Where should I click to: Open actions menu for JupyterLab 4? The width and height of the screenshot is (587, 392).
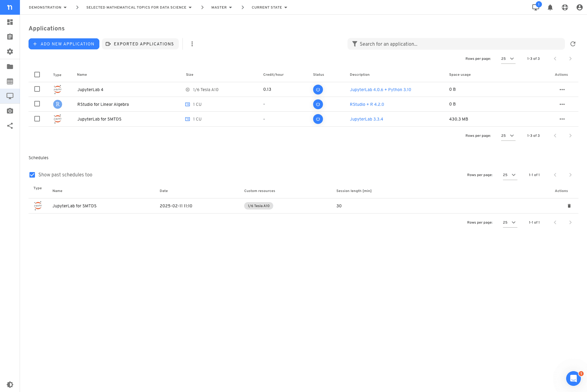click(562, 90)
